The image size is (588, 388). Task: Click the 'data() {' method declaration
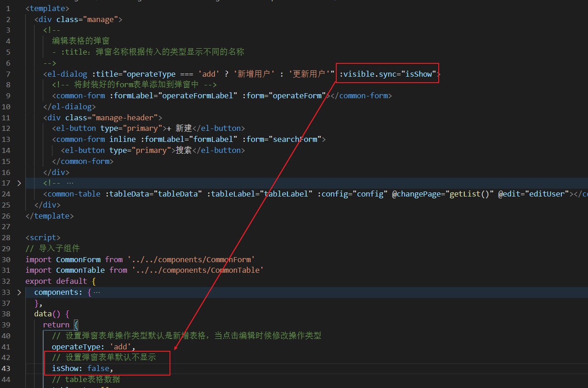pos(51,314)
